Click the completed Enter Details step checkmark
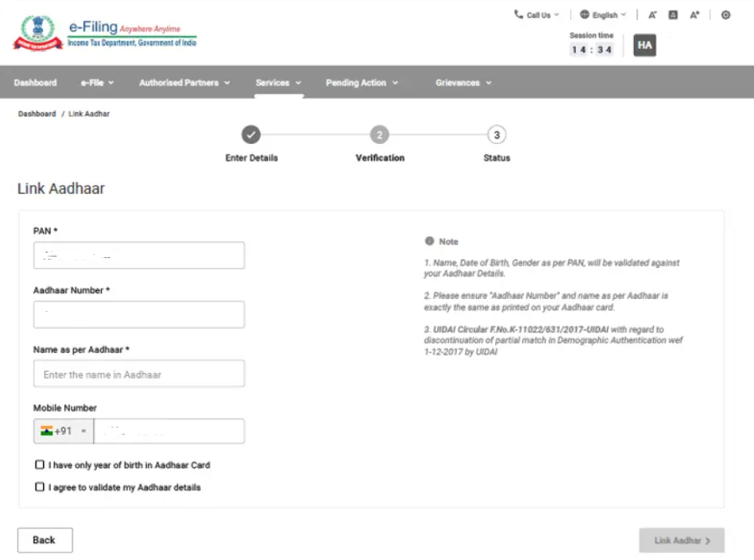 tap(251, 136)
